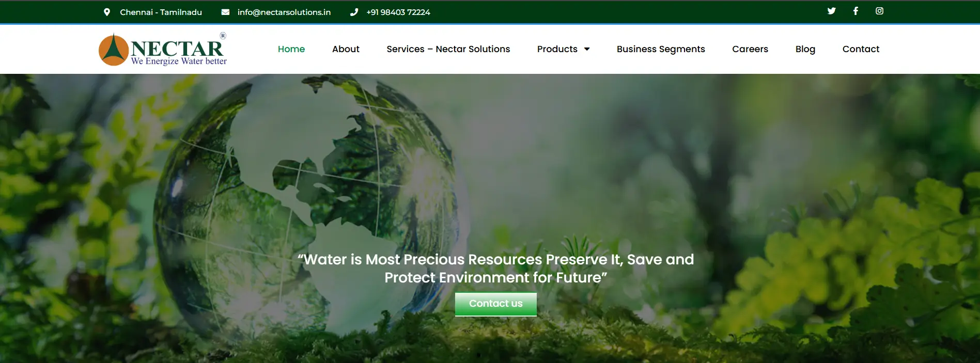The width and height of the screenshot is (980, 363).
Task: Open the Facebook social icon
Action: click(x=855, y=11)
